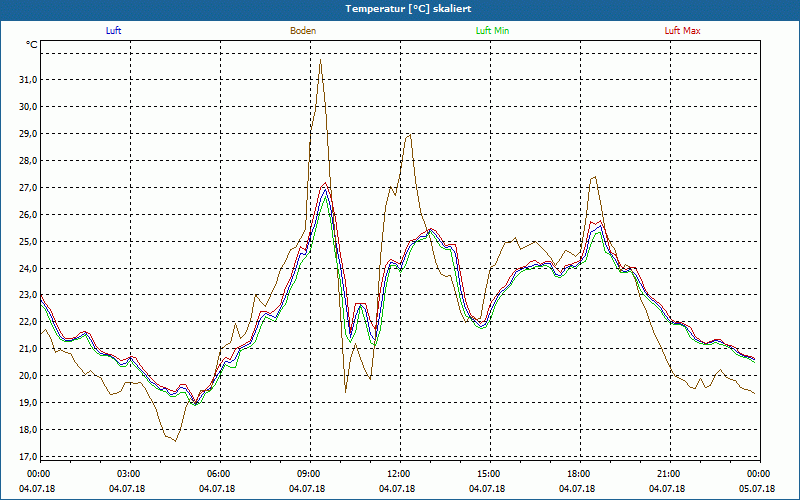Image resolution: width=800 pixels, height=500 pixels.
Task: Click the '05.07.18' date label
Action: 757,489
